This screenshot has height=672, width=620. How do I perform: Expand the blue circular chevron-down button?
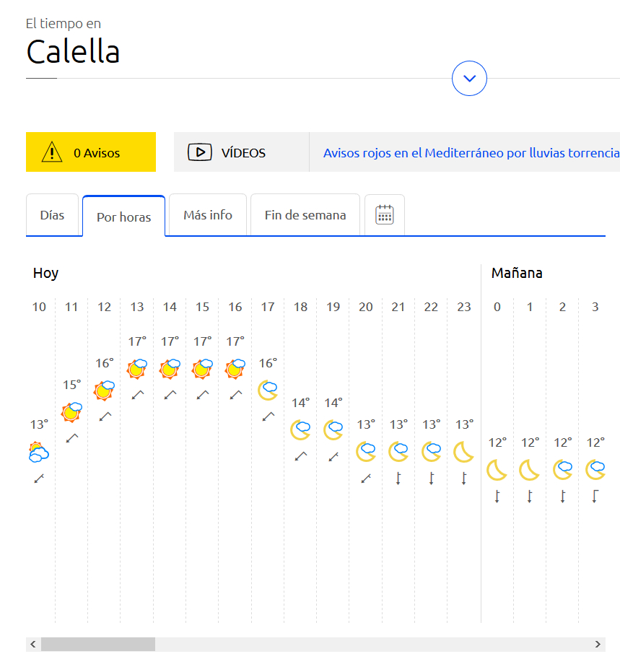coord(469,78)
